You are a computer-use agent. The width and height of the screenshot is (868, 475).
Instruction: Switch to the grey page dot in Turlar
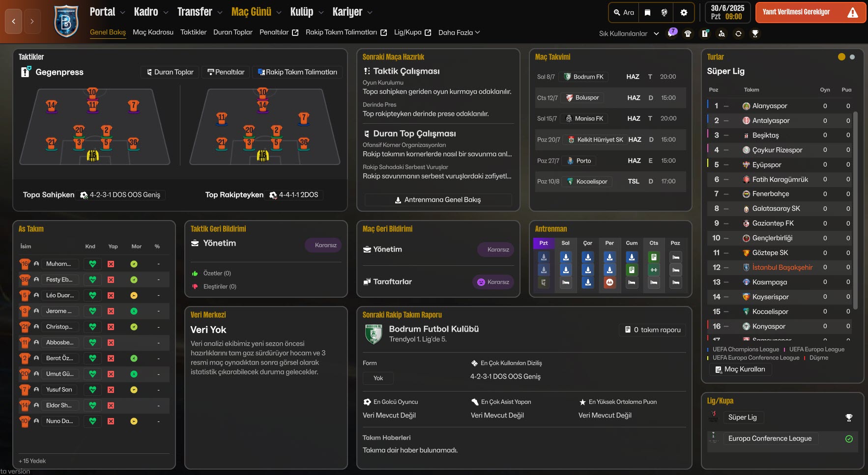[852, 57]
